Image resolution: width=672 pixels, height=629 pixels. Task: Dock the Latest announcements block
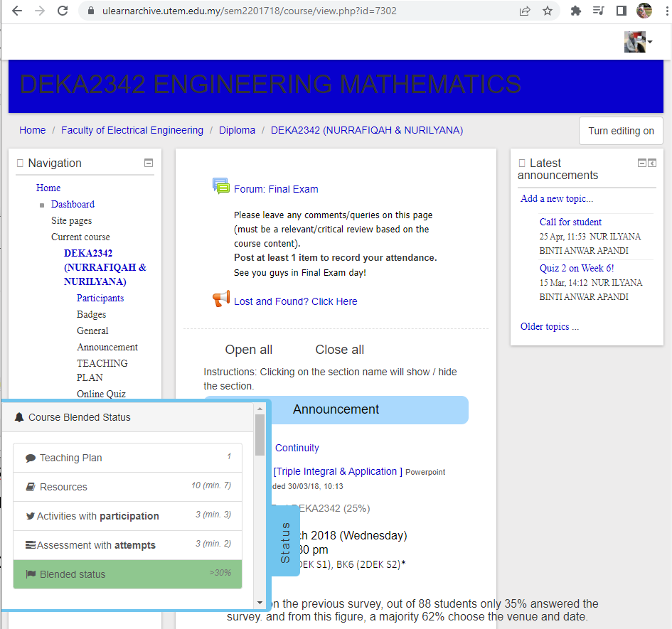click(x=652, y=163)
